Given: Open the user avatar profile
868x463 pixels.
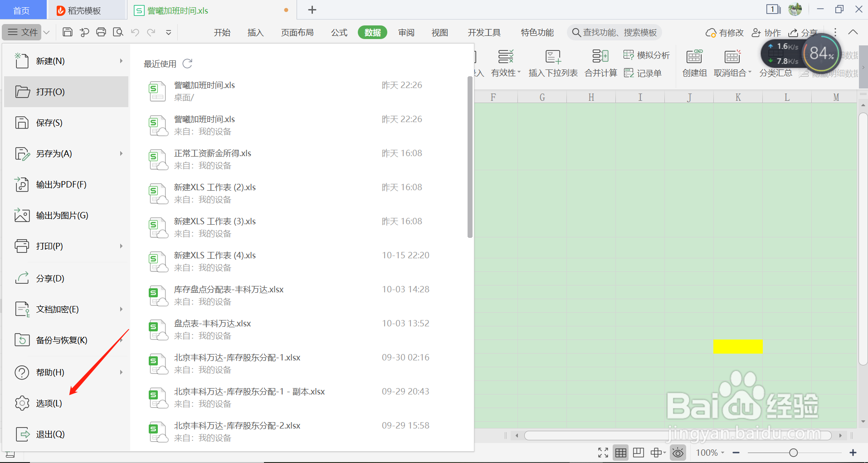Looking at the screenshot, I should click(795, 9).
